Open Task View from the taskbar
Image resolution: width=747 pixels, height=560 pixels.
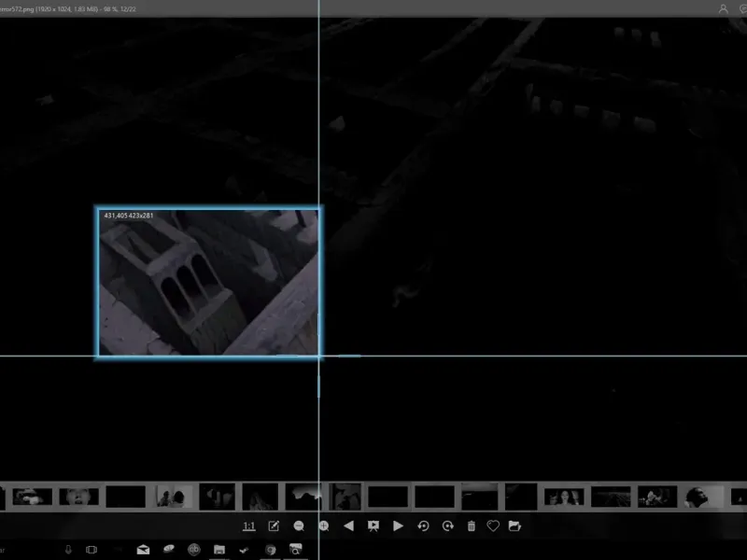coord(92,550)
